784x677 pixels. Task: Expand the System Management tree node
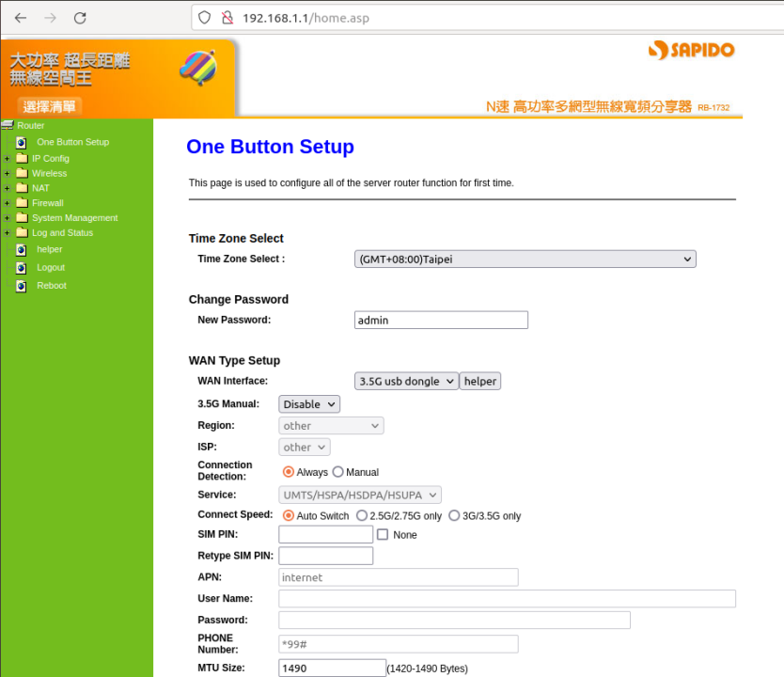7,218
